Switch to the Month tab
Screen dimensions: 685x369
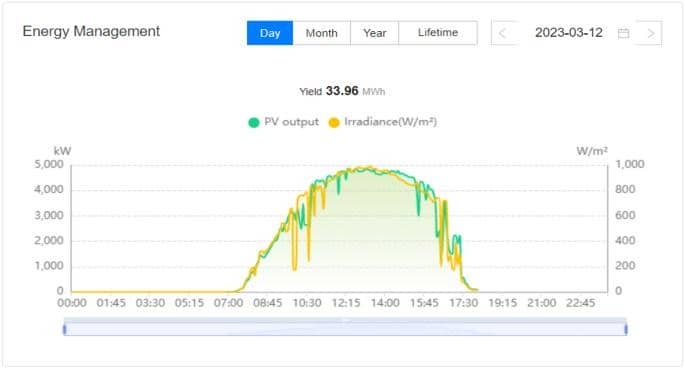tap(322, 33)
